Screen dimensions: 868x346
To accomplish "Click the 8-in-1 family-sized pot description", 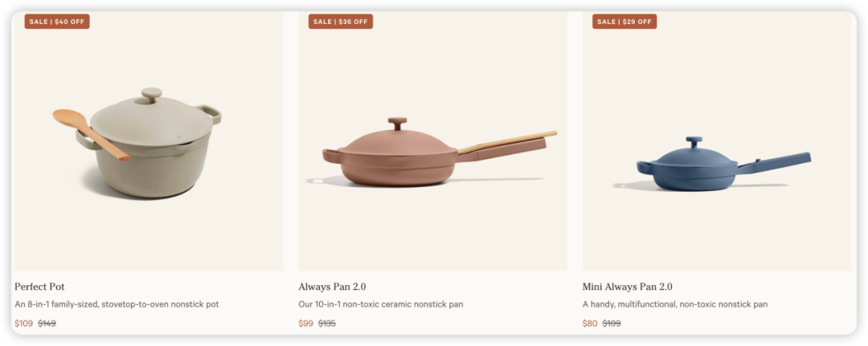I will (117, 304).
